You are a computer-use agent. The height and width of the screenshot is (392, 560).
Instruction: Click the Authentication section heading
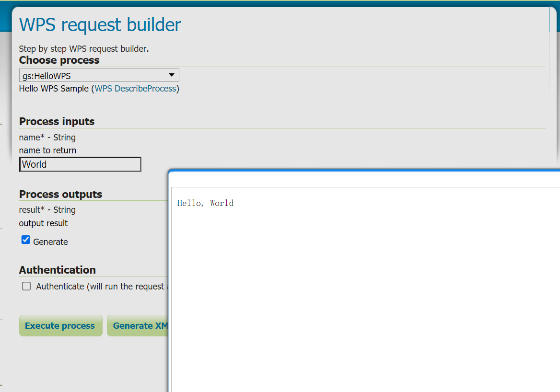(x=58, y=270)
